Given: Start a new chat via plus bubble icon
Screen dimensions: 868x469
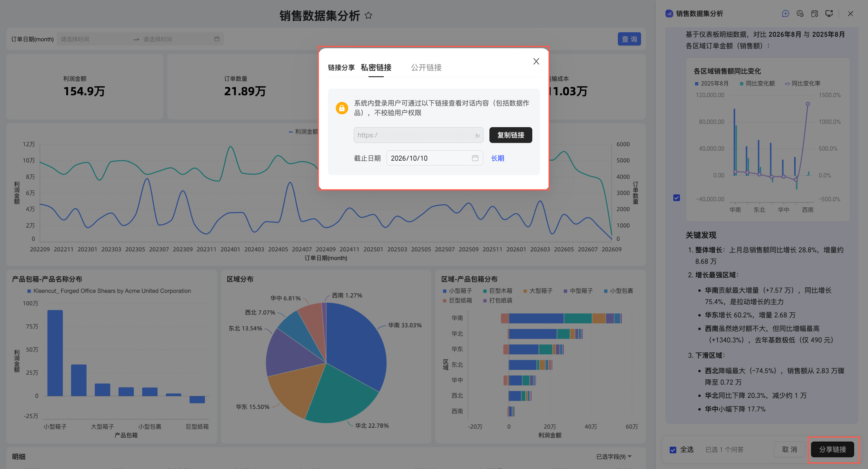Looking at the screenshot, I should click(785, 14).
